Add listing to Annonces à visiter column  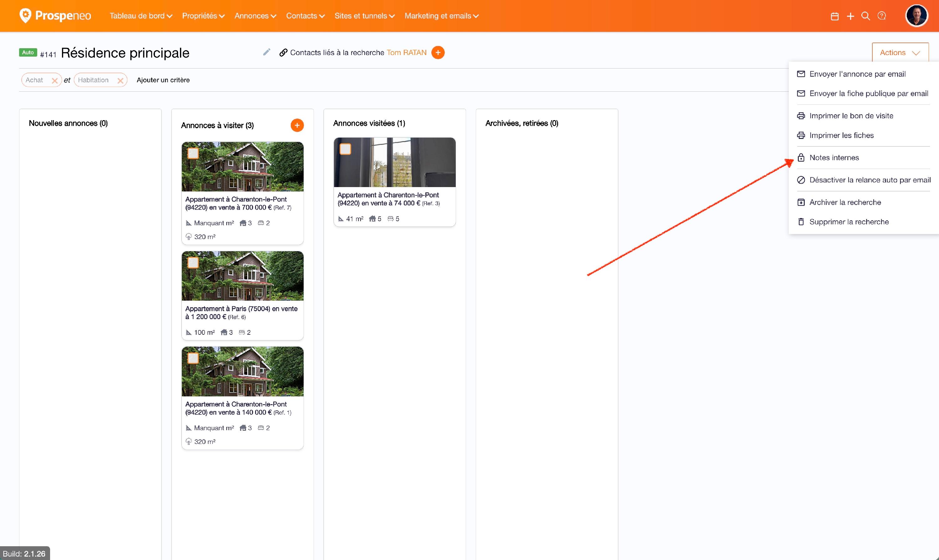pyautogui.click(x=297, y=125)
